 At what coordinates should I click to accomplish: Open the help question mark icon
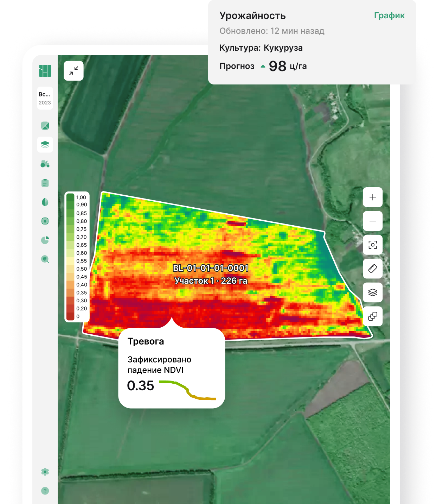(x=45, y=491)
